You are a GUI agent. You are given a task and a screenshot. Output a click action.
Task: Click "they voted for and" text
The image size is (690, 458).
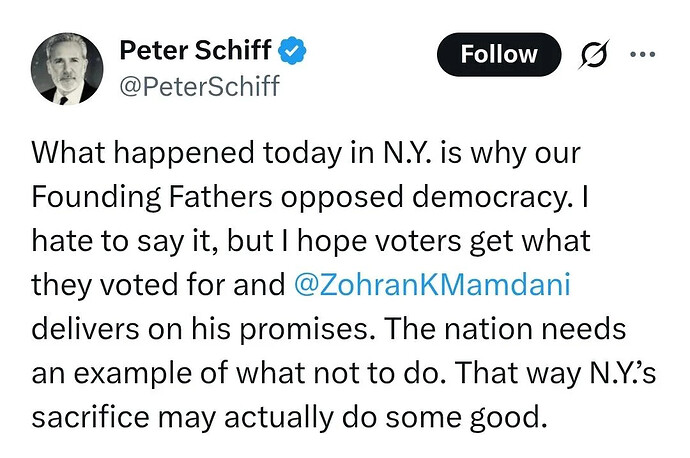(x=158, y=288)
